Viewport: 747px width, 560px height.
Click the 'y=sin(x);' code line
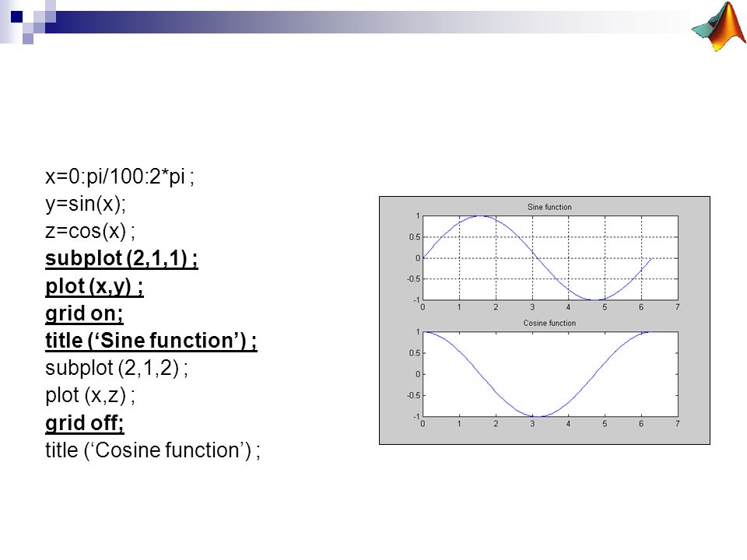pyautogui.click(x=86, y=205)
